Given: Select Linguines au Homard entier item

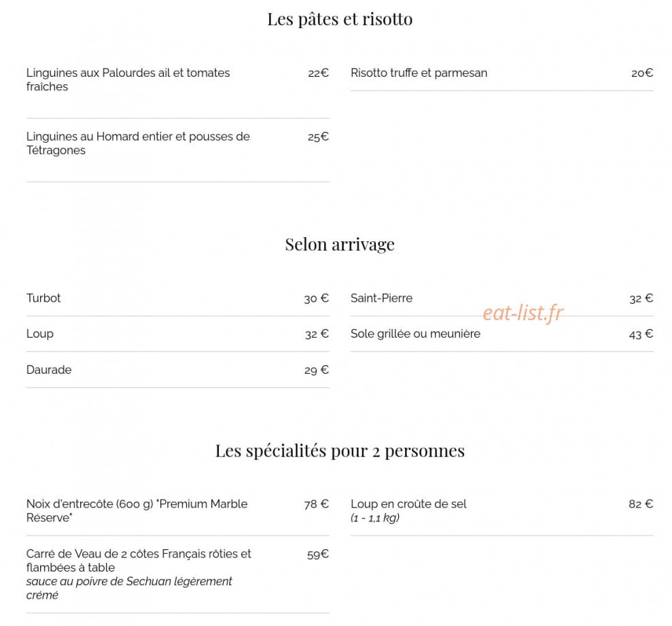Looking at the screenshot, I should (x=138, y=143).
